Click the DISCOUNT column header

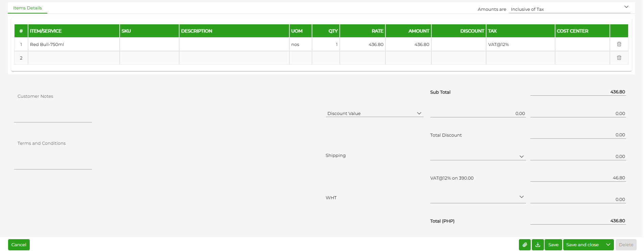click(x=458, y=31)
